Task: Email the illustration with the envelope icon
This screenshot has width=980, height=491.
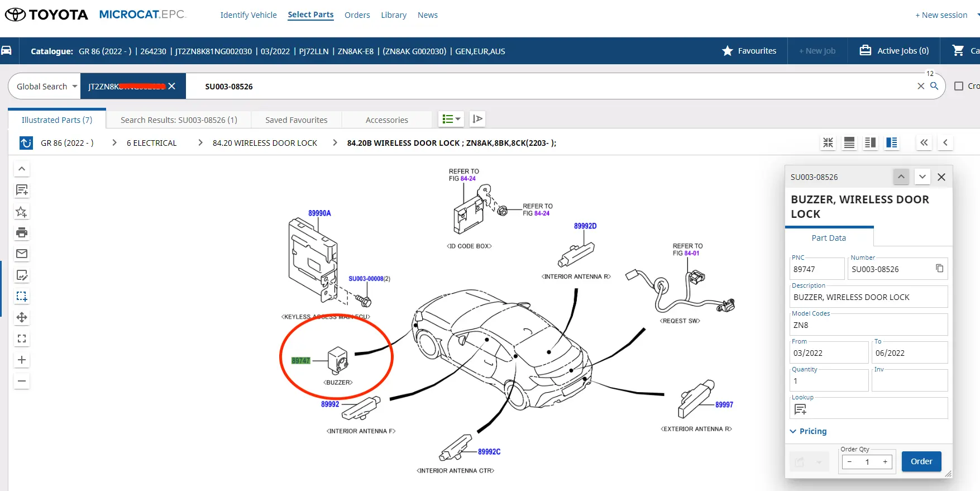Action: [22, 254]
